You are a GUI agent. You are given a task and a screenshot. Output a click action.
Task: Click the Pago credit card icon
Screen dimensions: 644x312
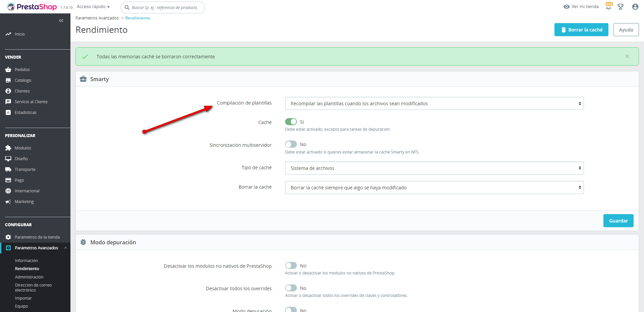point(8,180)
